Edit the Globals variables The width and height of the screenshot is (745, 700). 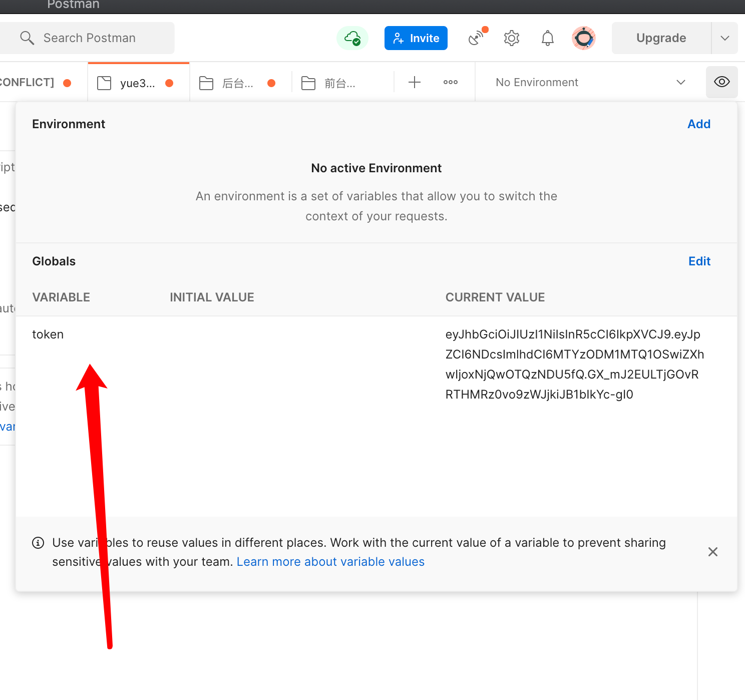tap(699, 261)
